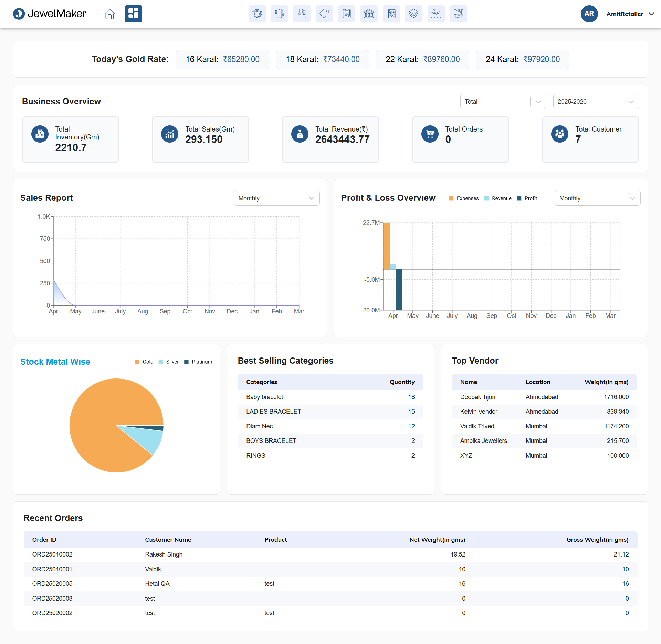The image size is (661, 644).
Task: Go to home via house icon
Action: (109, 14)
